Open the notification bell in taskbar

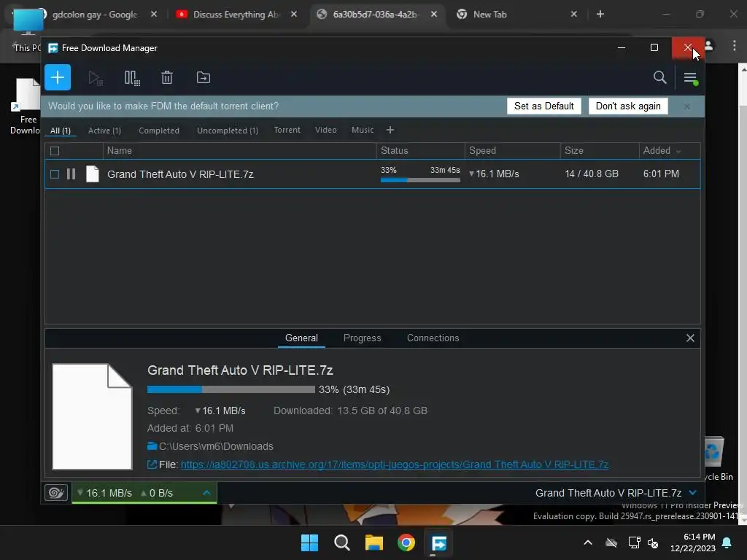tap(727, 542)
